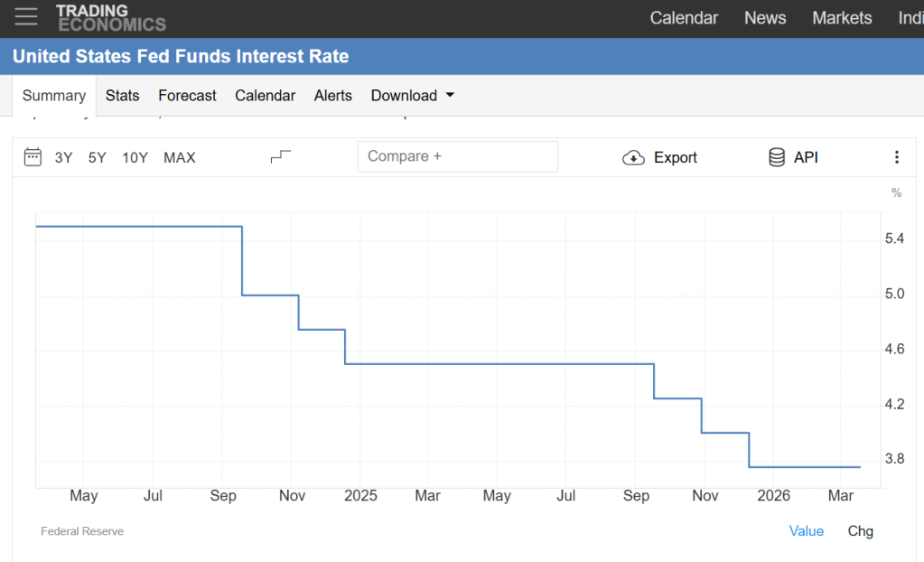Click the API database icon

point(777,157)
